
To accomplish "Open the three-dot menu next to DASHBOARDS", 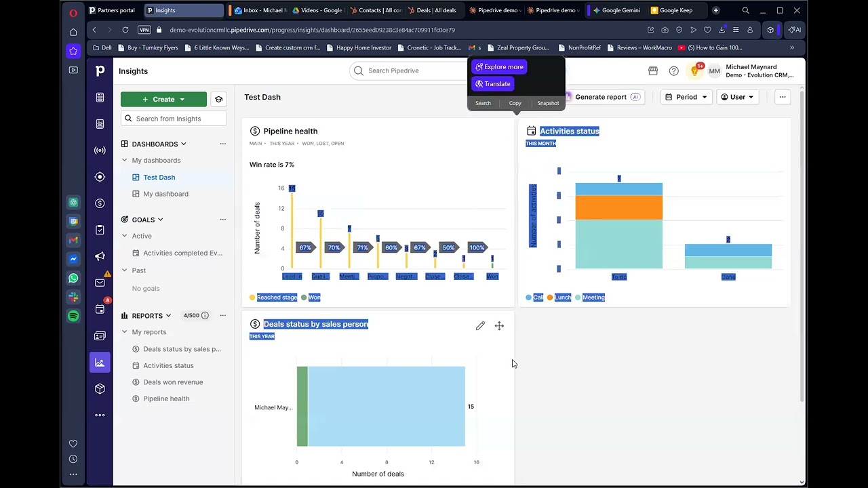I will (222, 144).
